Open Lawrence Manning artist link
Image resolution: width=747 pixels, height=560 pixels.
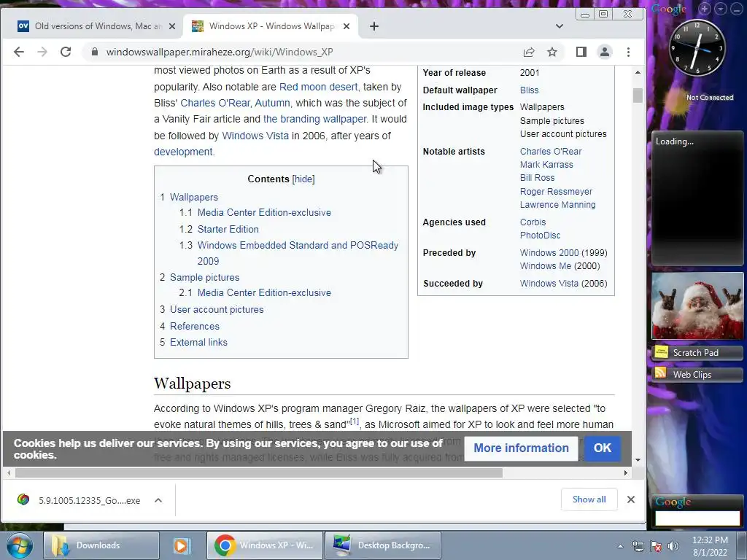point(557,205)
